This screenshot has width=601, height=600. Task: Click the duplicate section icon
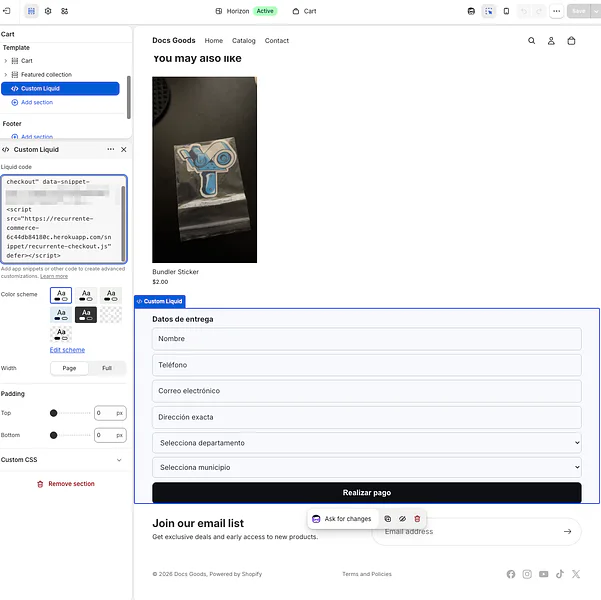pos(388,519)
